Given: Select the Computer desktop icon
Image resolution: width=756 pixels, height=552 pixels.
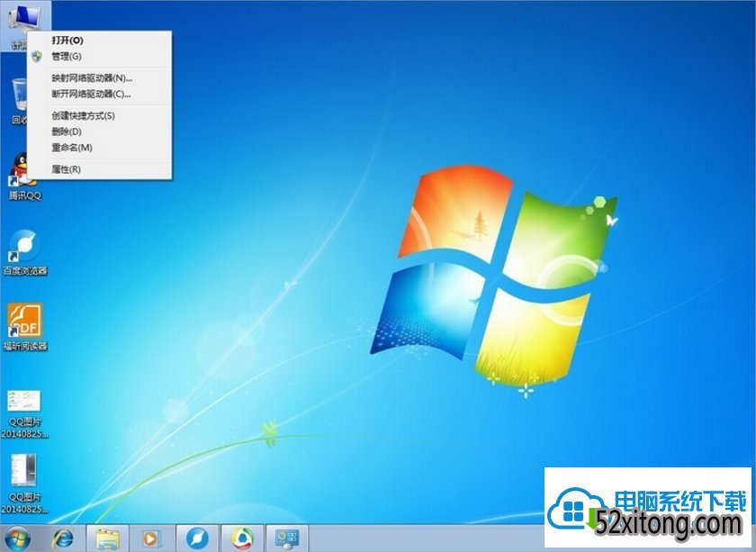Looking at the screenshot, I should [24, 19].
